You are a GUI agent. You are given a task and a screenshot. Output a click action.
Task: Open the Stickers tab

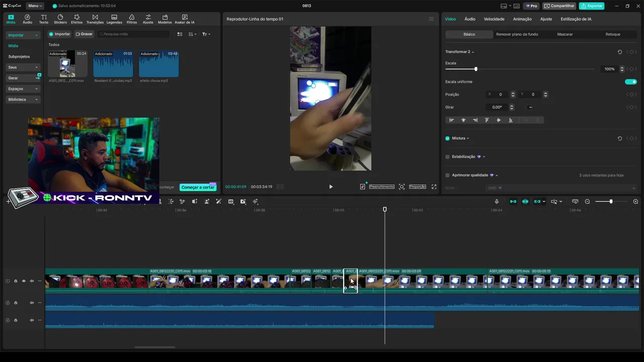point(60,19)
